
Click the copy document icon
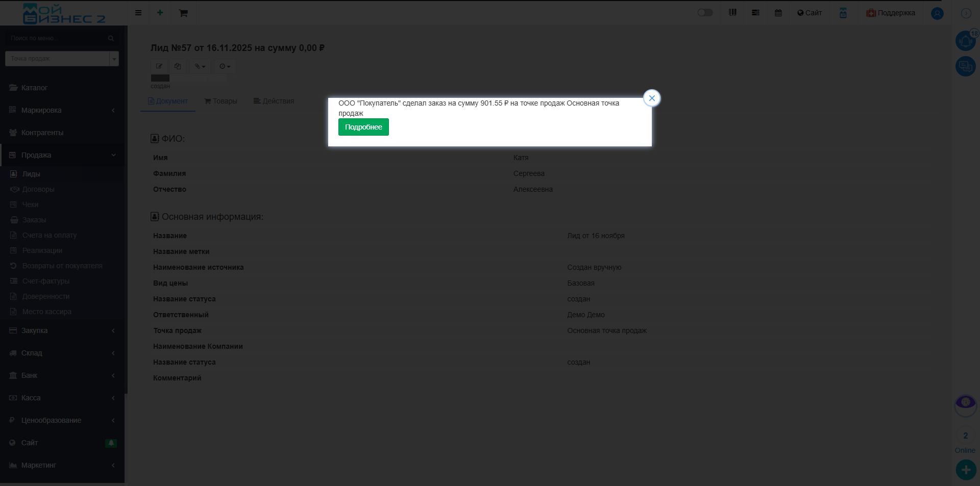point(178,66)
